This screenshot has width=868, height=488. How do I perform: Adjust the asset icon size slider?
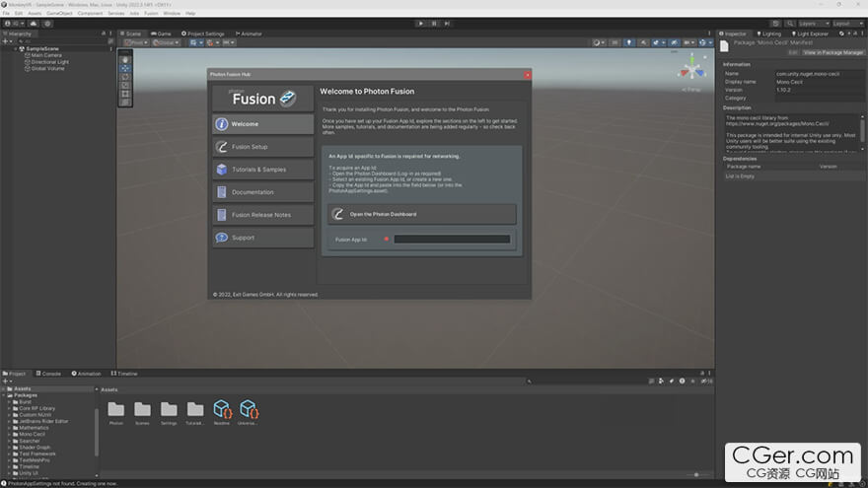(x=696, y=475)
